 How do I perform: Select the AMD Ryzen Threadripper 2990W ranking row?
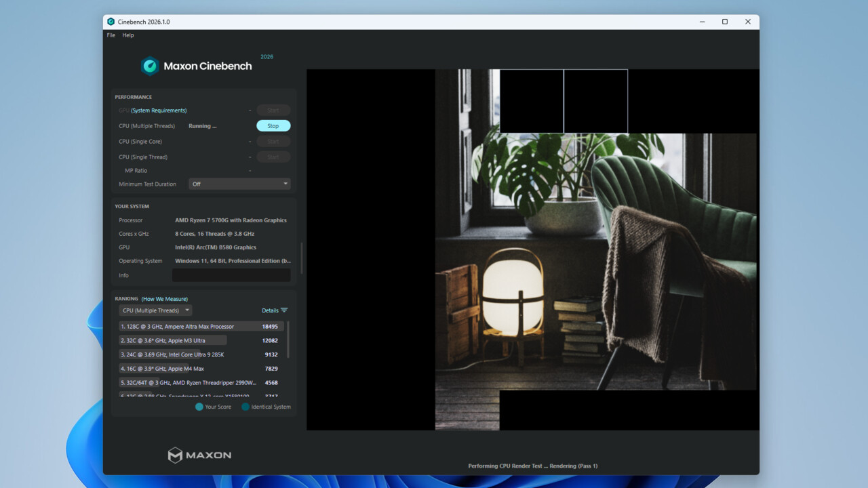(x=201, y=383)
